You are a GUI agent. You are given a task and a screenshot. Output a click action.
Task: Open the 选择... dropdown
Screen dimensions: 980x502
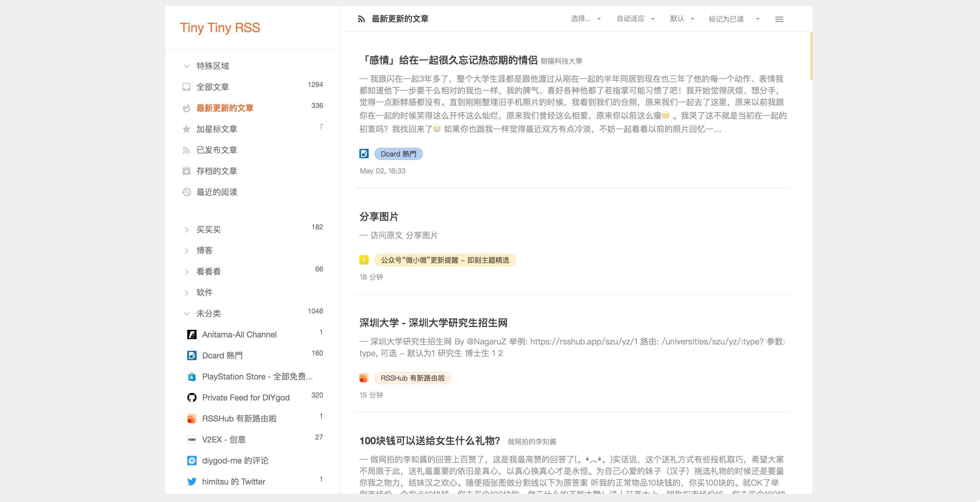coord(585,19)
